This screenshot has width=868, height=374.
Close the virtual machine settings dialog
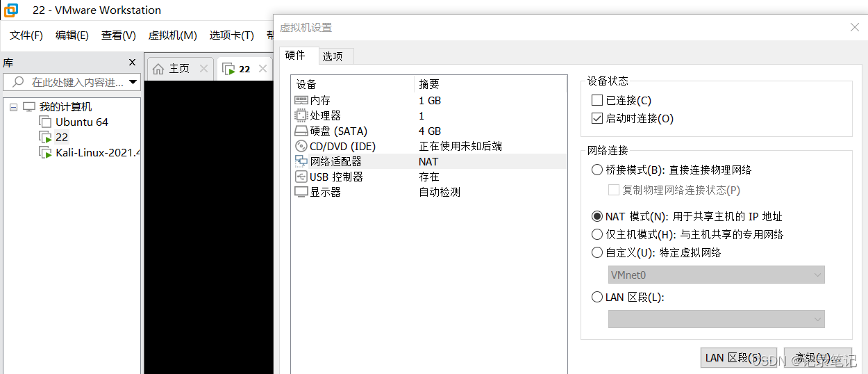[x=855, y=27]
